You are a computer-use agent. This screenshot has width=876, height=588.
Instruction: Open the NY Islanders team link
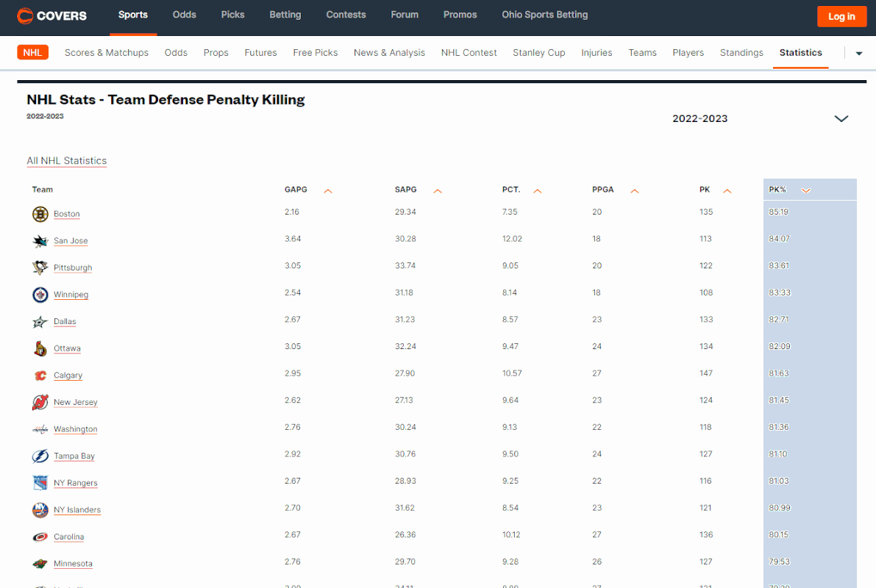point(77,510)
